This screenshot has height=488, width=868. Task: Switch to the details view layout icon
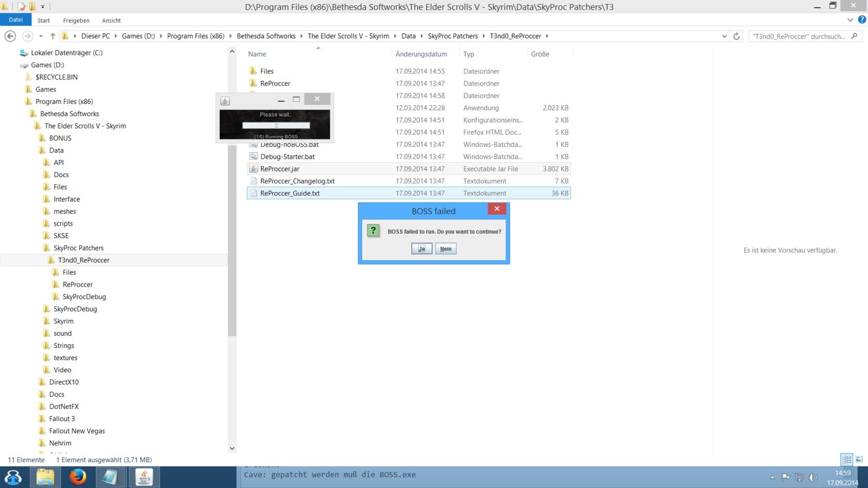pyautogui.click(x=846, y=459)
